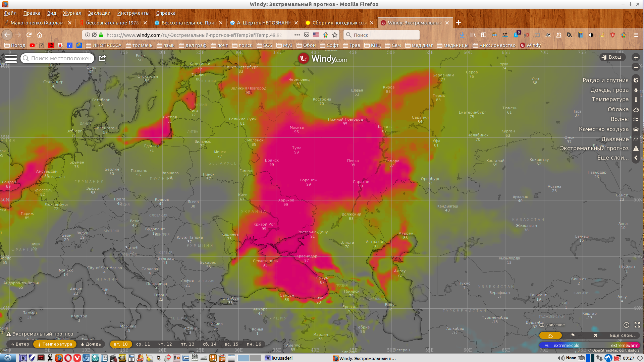The width and height of the screenshot is (644, 362).
Task: Open the Windy bookmark
Action: click(x=530, y=45)
